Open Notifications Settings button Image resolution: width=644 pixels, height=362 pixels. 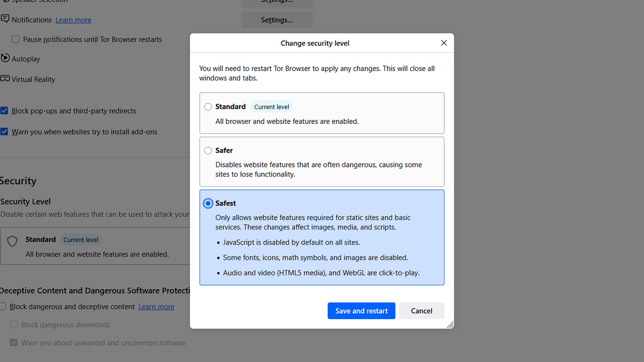tap(277, 20)
